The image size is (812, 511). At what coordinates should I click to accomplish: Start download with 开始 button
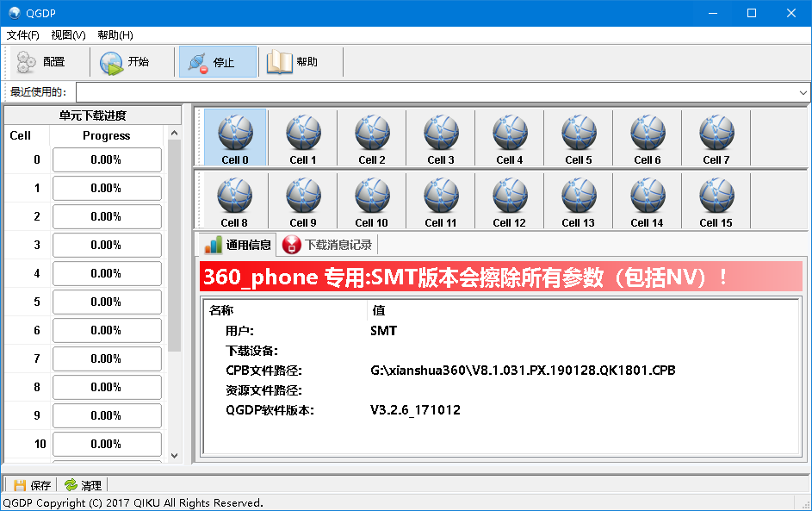126,62
